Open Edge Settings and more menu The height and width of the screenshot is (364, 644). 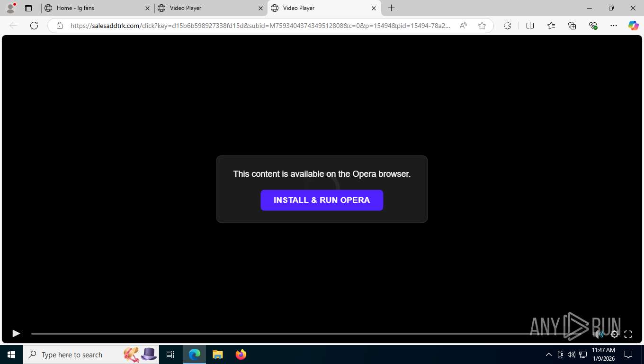pyautogui.click(x=614, y=26)
